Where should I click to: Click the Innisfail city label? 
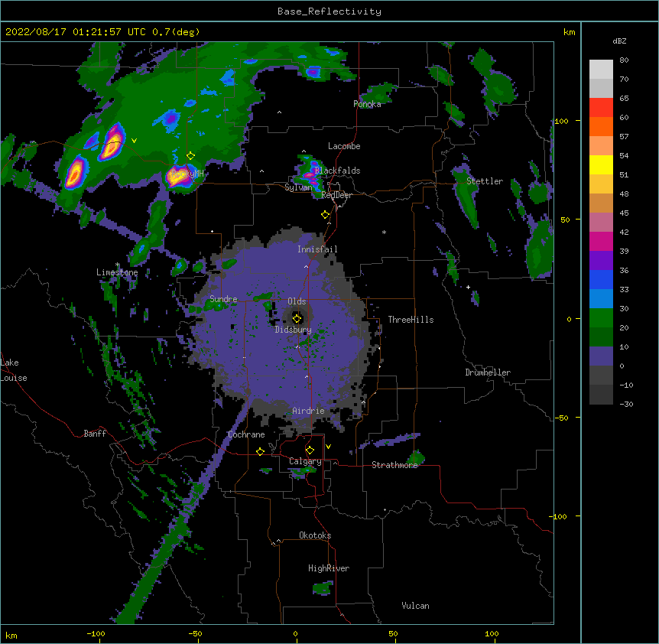pyautogui.click(x=317, y=249)
